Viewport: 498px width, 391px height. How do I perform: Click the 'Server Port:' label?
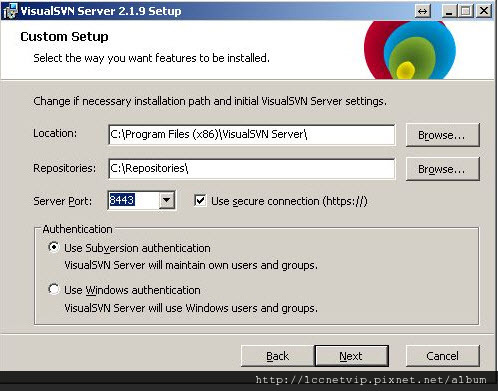point(62,201)
